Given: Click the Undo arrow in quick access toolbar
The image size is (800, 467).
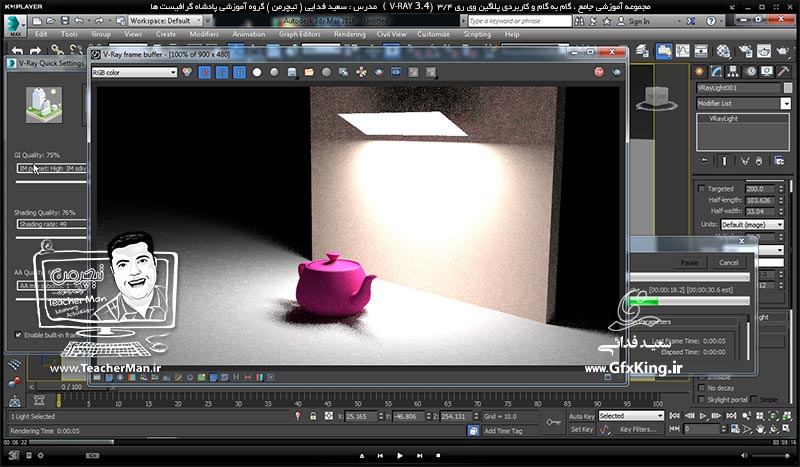Looking at the screenshot, I should click(79, 21).
